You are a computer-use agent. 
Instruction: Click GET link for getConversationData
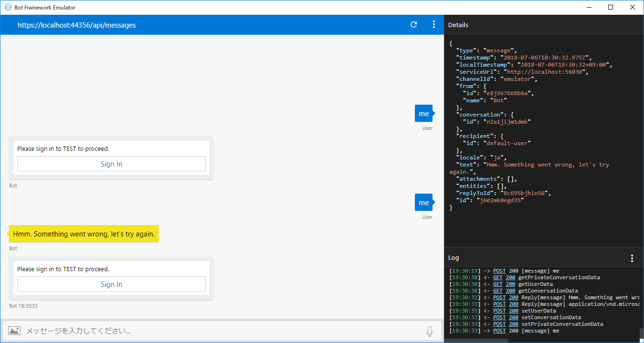pos(498,291)
